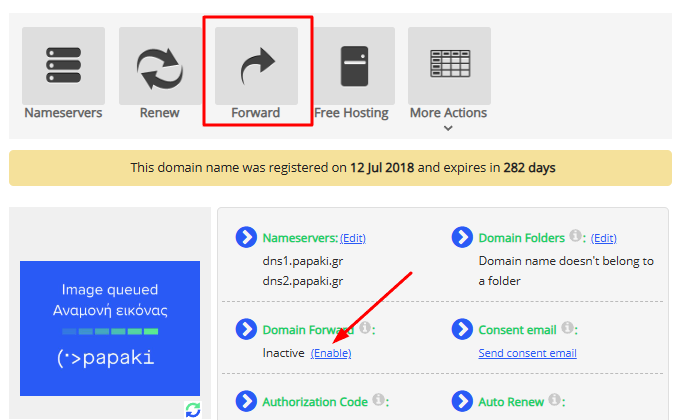The height and width of the screenshot is (420, 687).
Task: Expand the Auto Renew section arrow
Action: pyautogui.click(x=462, y=401)
